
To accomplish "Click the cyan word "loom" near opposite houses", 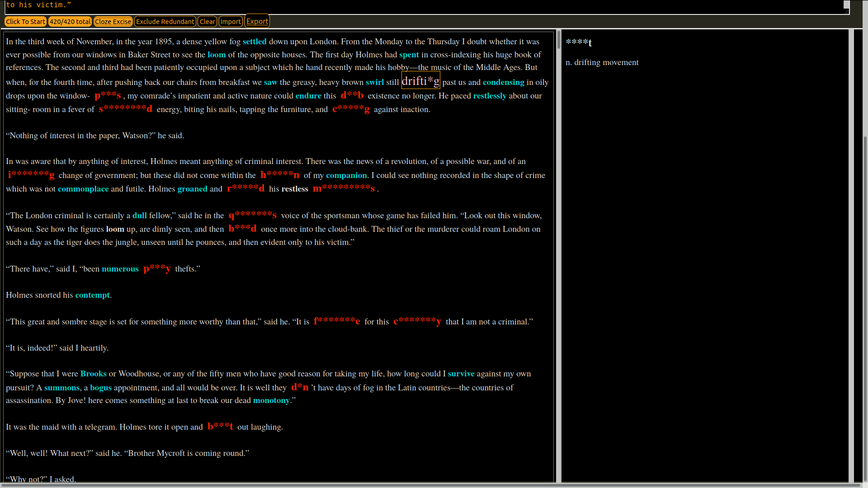I will (x=217, y=55).
